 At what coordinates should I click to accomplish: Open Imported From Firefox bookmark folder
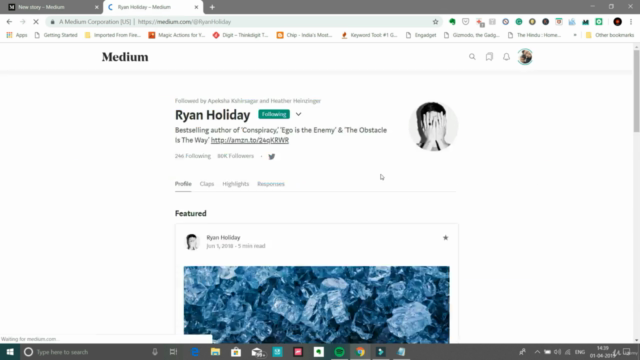point(113,35)
